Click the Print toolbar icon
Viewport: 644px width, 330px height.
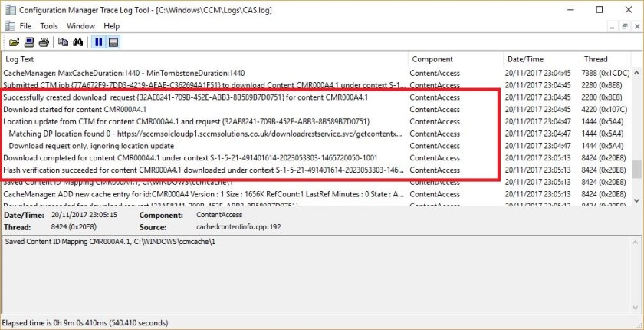[44, 42]
